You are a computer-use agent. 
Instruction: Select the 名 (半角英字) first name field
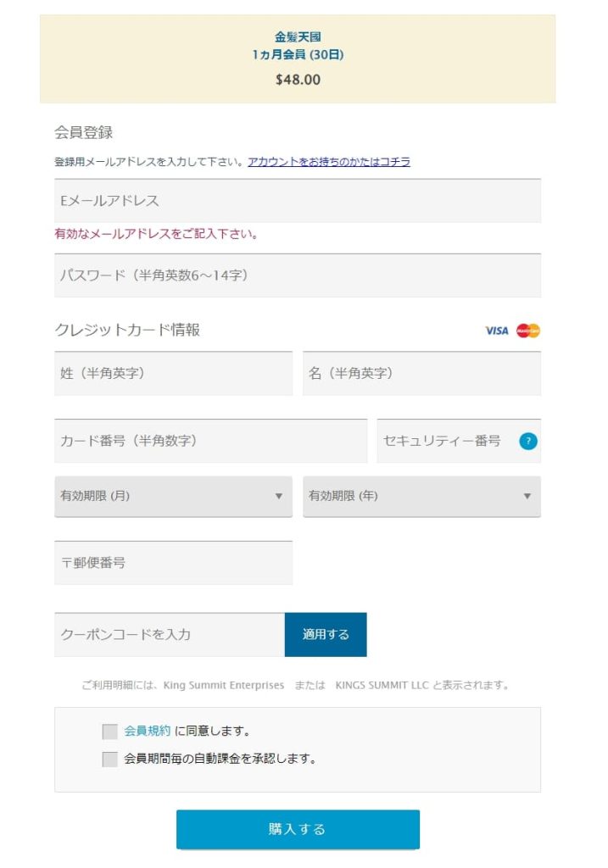(421, 374)
